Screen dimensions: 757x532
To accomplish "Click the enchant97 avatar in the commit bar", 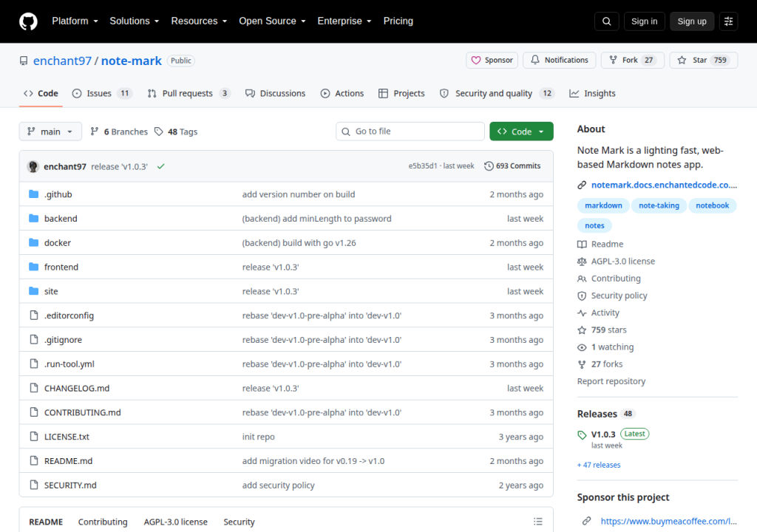I will click(x=33, y=166).
